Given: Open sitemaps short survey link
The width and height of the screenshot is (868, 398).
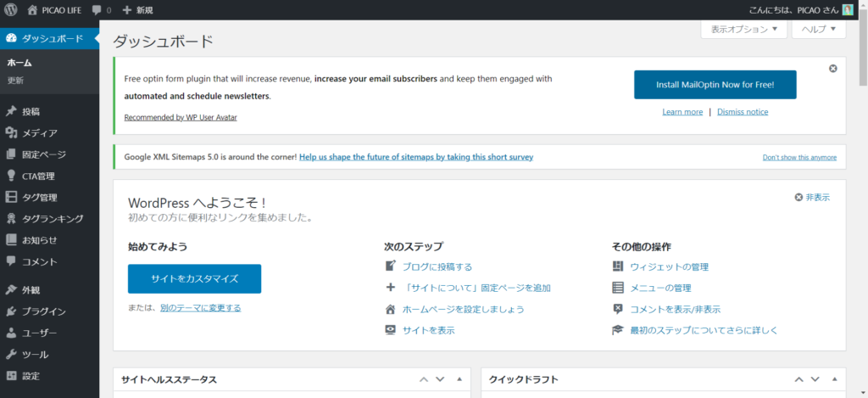Looking at the screenshot, I should (x=416, y=158).
